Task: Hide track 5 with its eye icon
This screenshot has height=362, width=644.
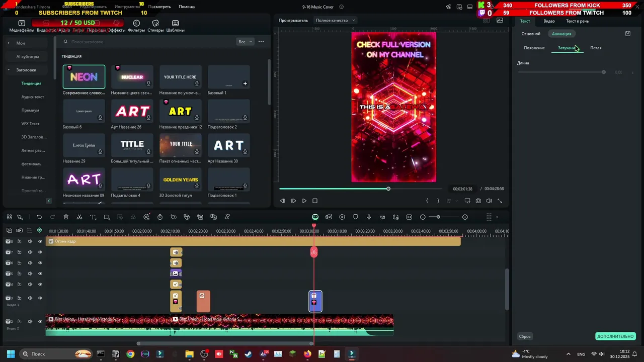Action: pyautogui.click(x=40, y=274)
